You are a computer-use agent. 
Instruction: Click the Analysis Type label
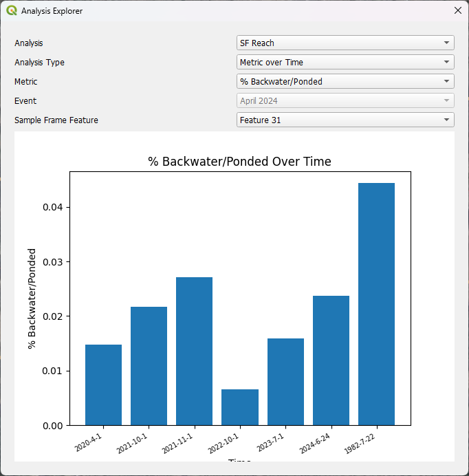click(39, 62)
